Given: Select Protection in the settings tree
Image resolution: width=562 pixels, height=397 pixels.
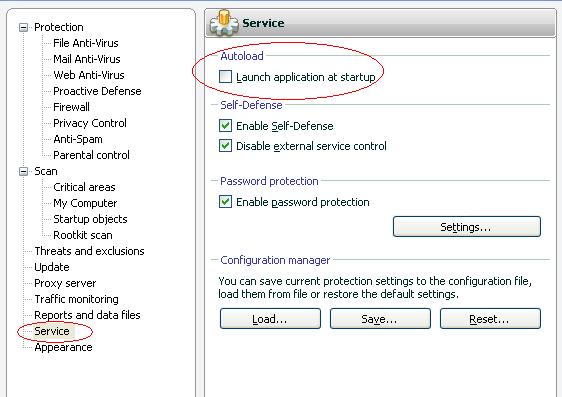Looking at the screenshot, I should pos(59,27).
